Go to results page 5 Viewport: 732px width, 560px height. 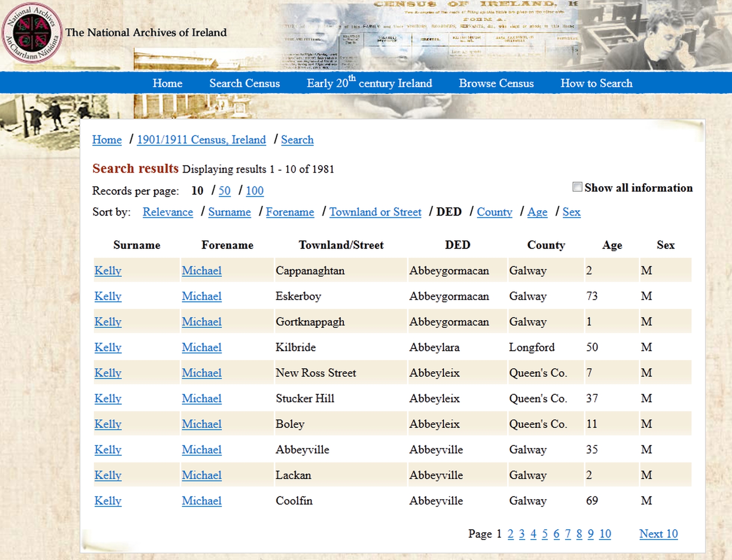[545, 533]
